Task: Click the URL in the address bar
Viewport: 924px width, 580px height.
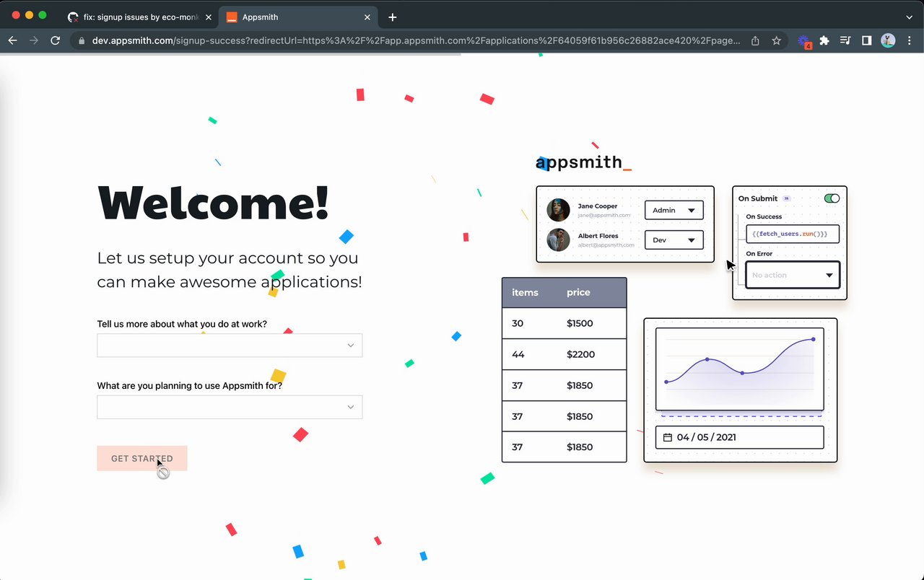Action: 416,41
